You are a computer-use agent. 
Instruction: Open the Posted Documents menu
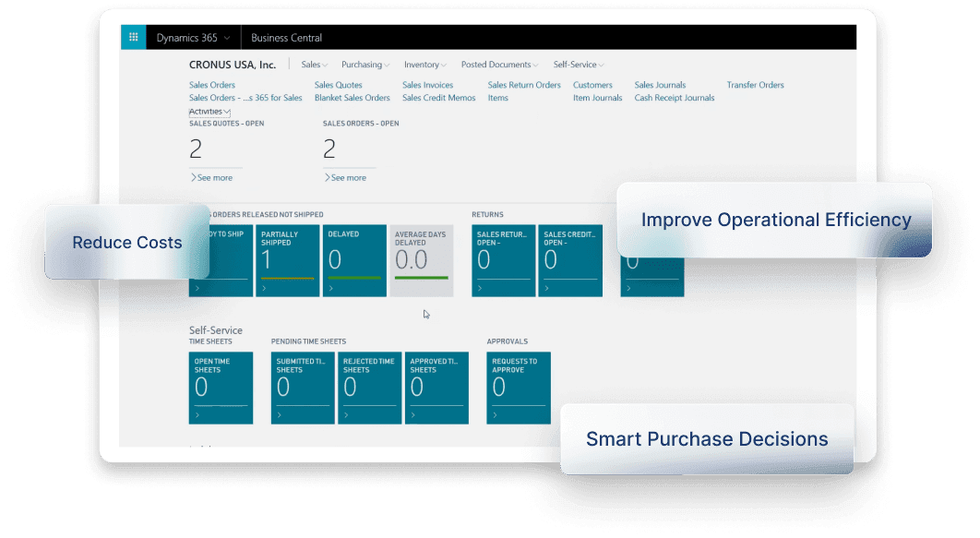pyautogui.click(x=501, y=65)
